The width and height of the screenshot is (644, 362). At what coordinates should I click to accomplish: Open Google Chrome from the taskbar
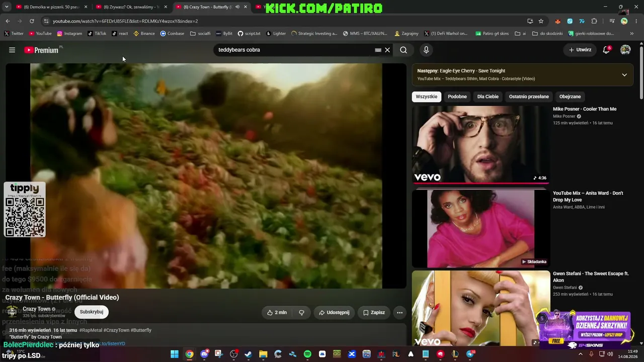coord(189,354)
